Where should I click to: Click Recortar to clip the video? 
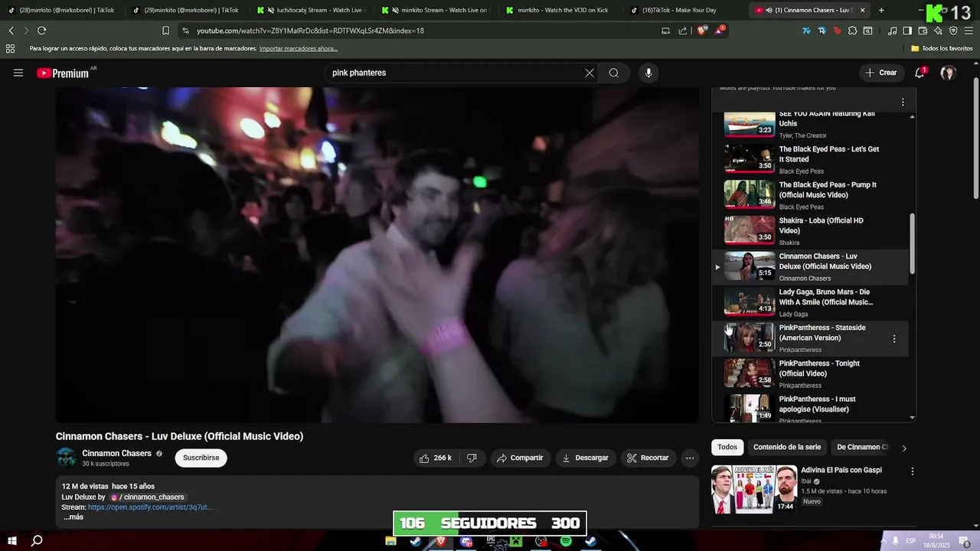point(648,458)
